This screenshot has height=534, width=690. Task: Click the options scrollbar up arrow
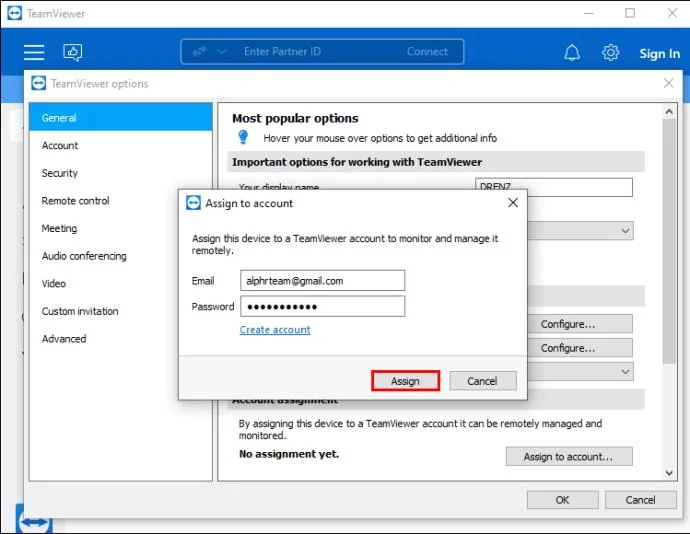(669, 112)
